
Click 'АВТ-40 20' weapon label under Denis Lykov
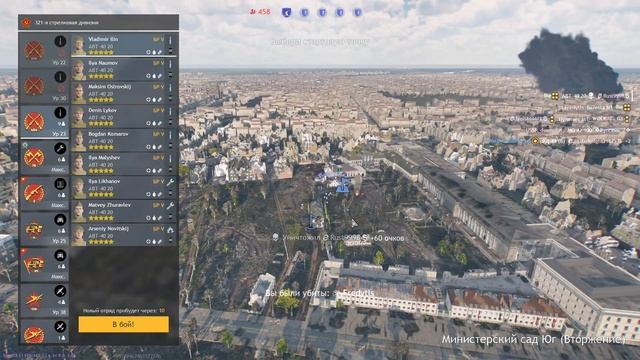pyautogui.click(x=101, y=118)
